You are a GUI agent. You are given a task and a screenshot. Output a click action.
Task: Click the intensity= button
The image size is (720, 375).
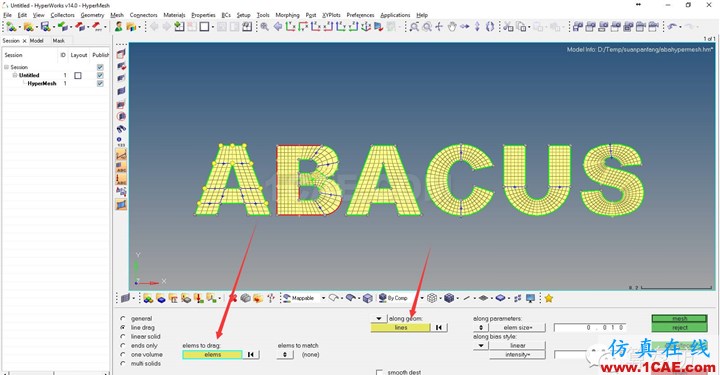click(x=518, y=354)
